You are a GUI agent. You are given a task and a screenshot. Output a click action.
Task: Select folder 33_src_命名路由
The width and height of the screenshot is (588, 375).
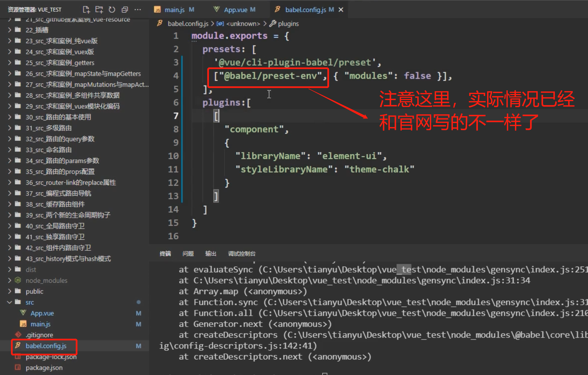click(49, 150)
